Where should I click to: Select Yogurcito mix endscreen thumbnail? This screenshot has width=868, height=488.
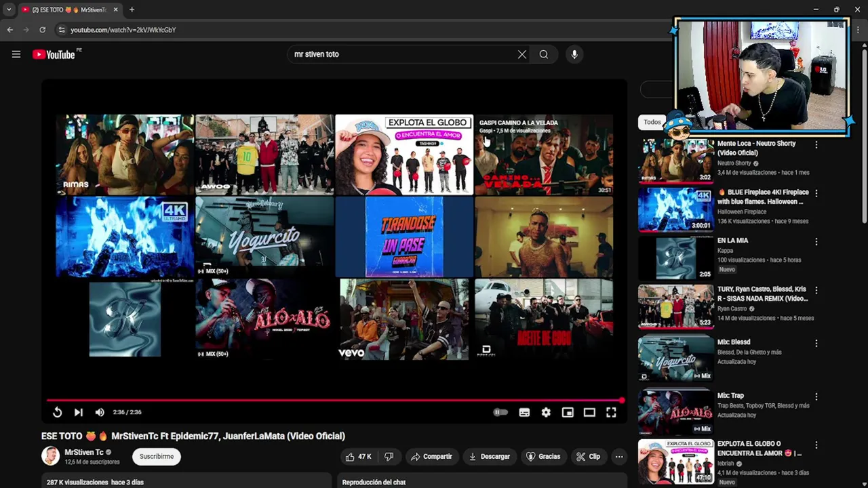point(264,237)
